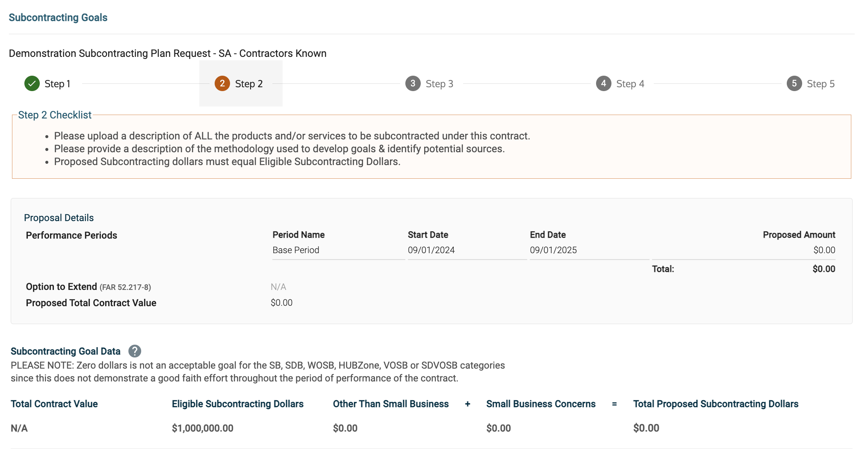Go to the Step 1 label

pos(57,84)
